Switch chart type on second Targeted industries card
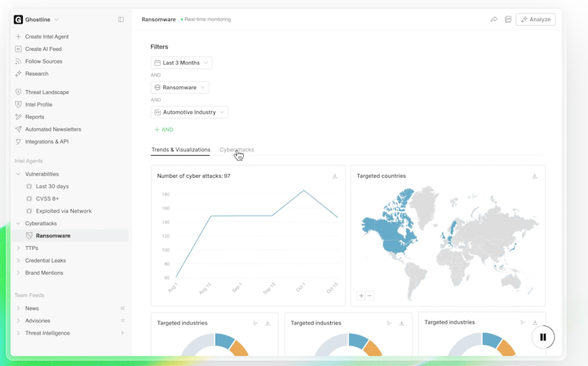 coord(389,323)
